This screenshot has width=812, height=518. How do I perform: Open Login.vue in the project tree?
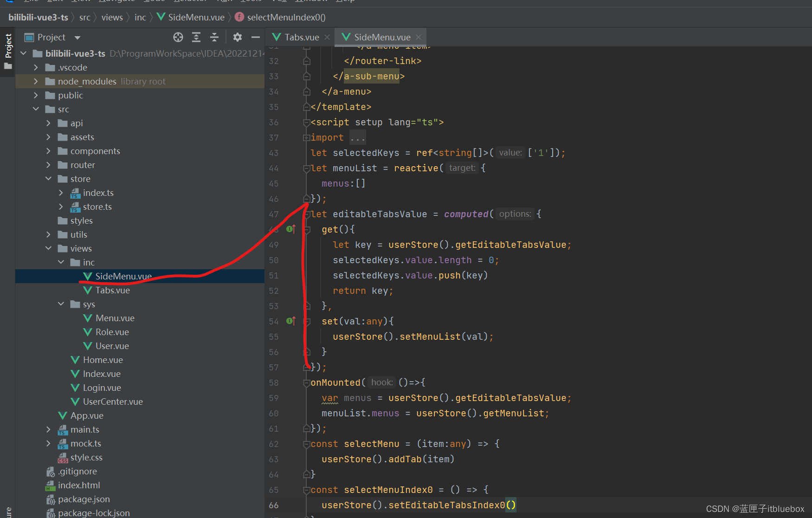coord(102,388)
